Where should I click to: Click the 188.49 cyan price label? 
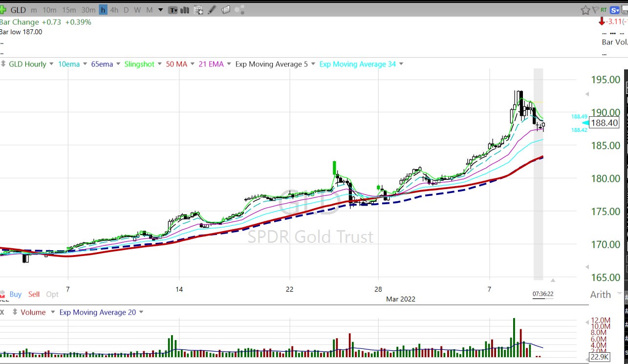(x=579, y=117)
